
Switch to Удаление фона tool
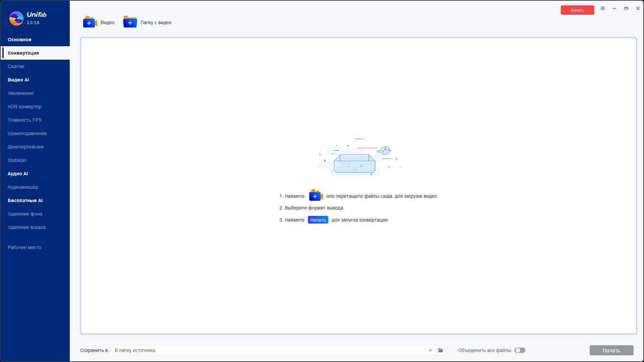tap(25, 214)
